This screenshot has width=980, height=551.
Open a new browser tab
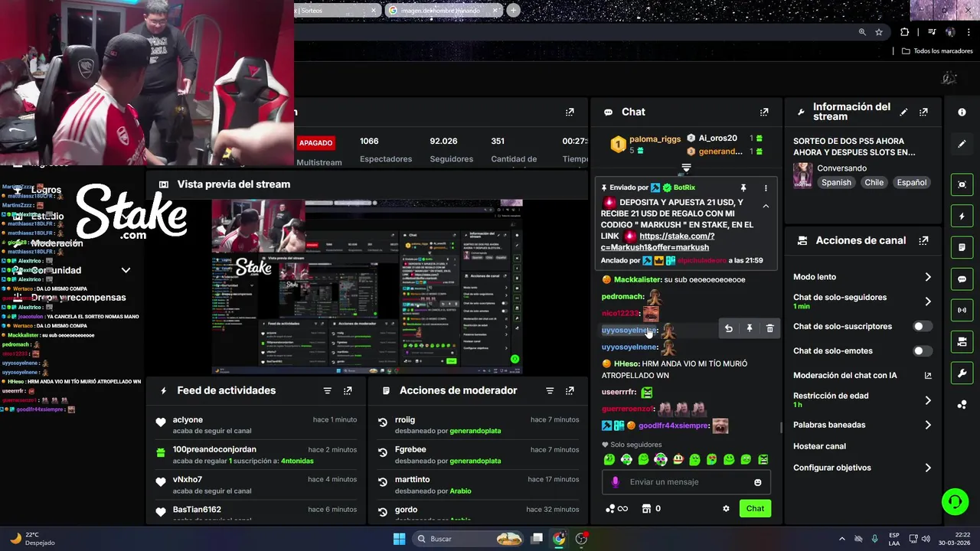513,11
